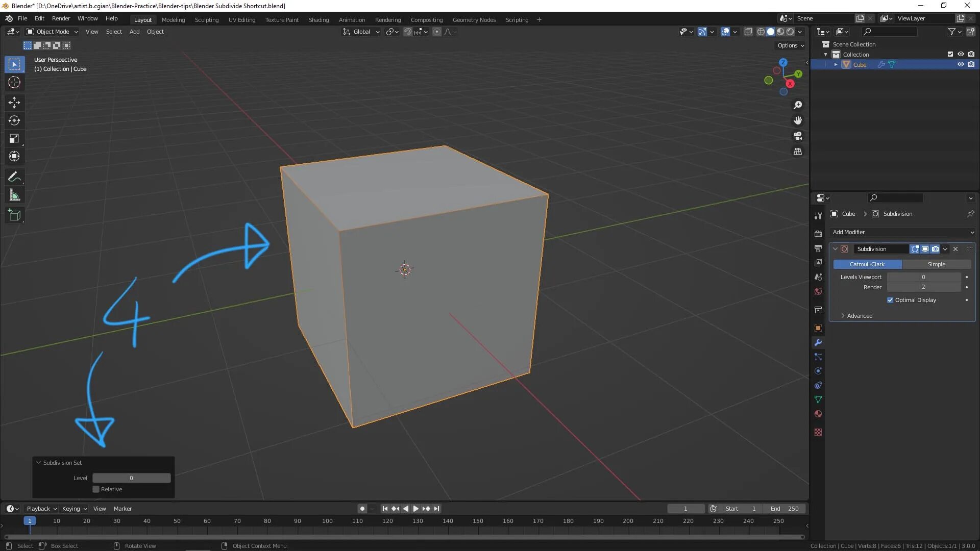This screenshot has height=551, width=980.
Task: Choose the Simple subdivision type button
Action: coord(936,264)
